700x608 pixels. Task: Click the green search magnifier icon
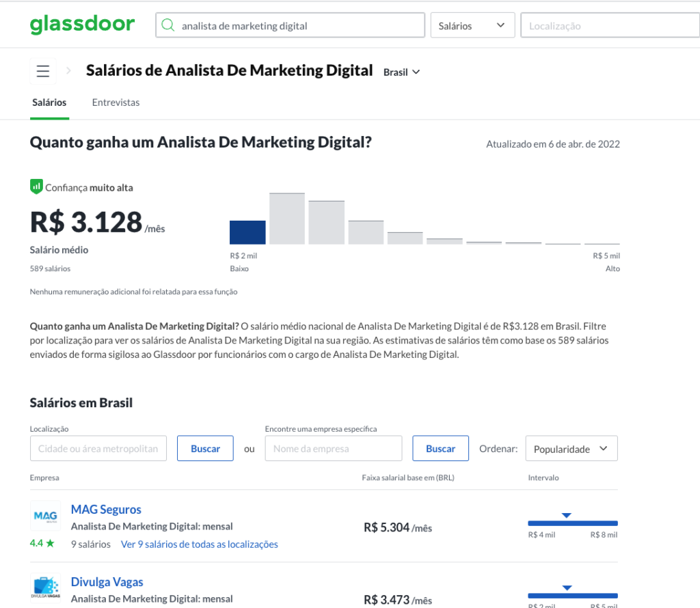(x=167, y=26)
